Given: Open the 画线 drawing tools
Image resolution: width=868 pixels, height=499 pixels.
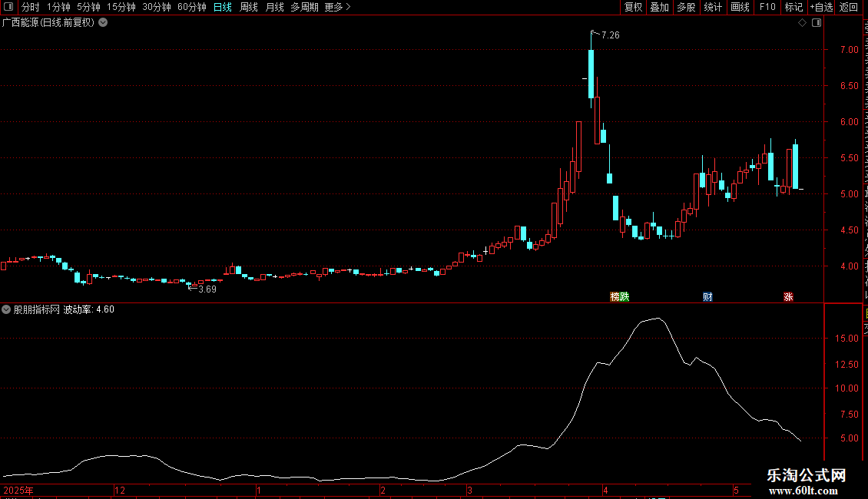Looking at the screenshot, I should [x=740, y=7].
